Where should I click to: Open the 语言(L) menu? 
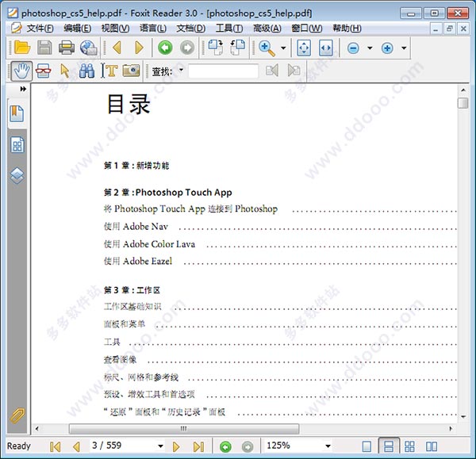pyautogui.click(x=153, y=29)
